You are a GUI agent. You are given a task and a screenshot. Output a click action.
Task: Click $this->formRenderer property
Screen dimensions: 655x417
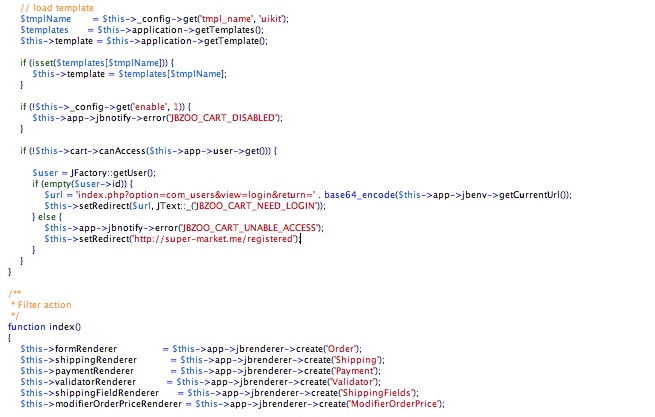coord(69,349)
